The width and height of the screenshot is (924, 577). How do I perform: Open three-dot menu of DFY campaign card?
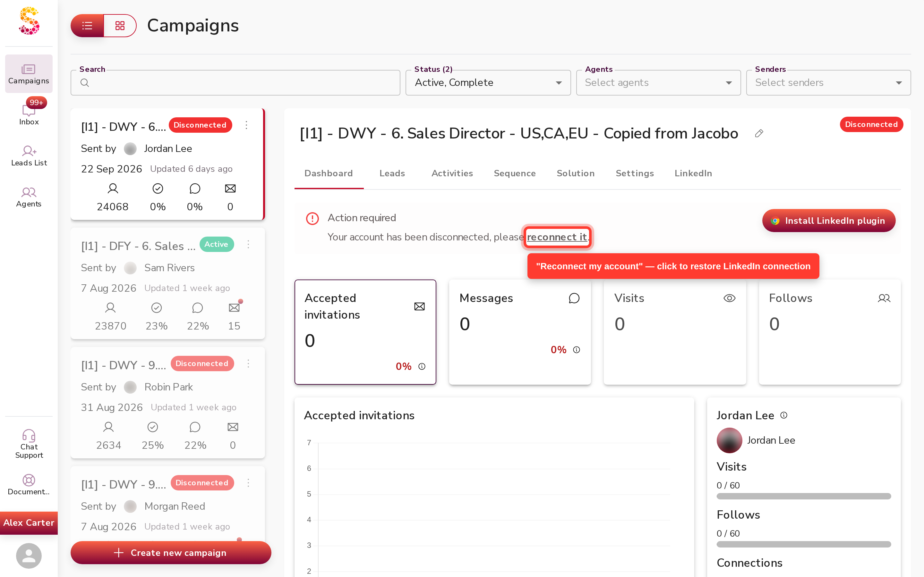(x=248, y=244)
